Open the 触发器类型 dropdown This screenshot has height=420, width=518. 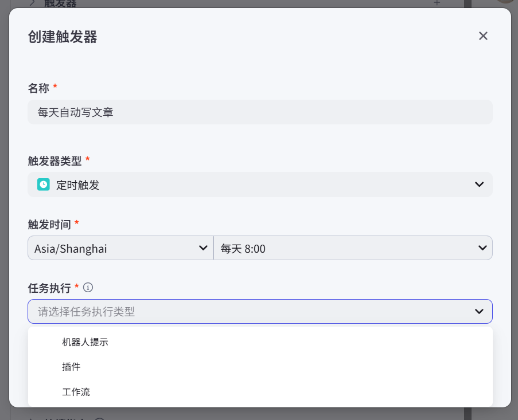[260, 185]
